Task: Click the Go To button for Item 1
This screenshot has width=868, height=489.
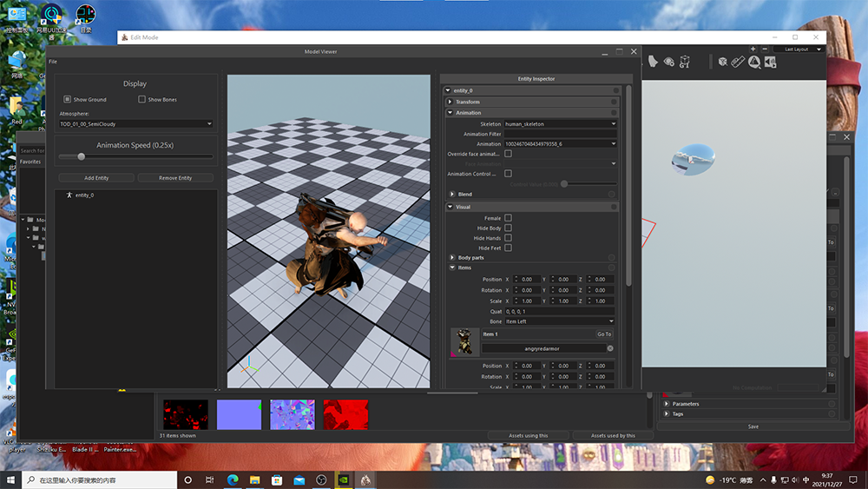Action: tap(604, 334)
